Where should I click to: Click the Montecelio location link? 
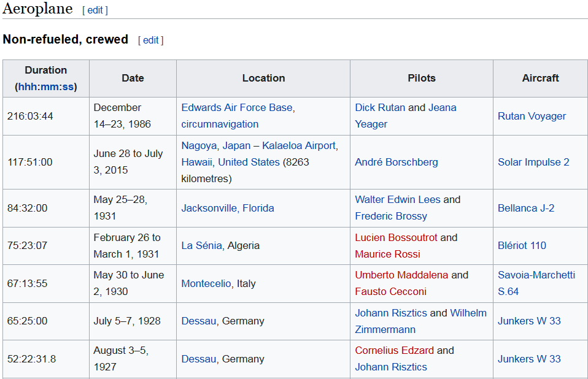[x=206, y=283]
